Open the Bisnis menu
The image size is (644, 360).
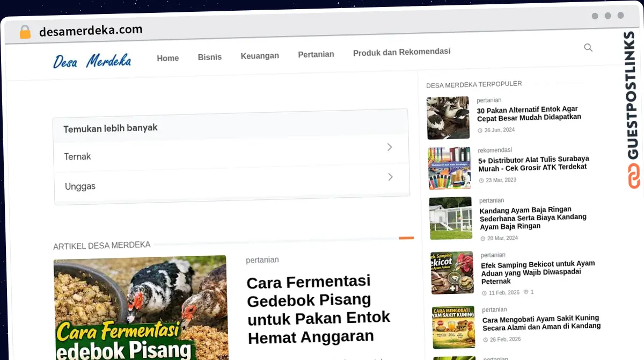[209, 57]
